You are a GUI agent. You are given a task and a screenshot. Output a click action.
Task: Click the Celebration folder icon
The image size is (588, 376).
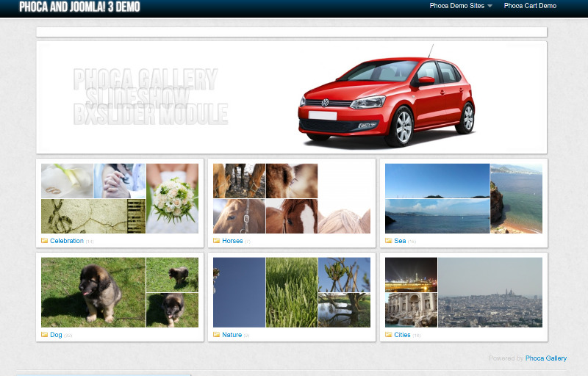coord(44,240)
